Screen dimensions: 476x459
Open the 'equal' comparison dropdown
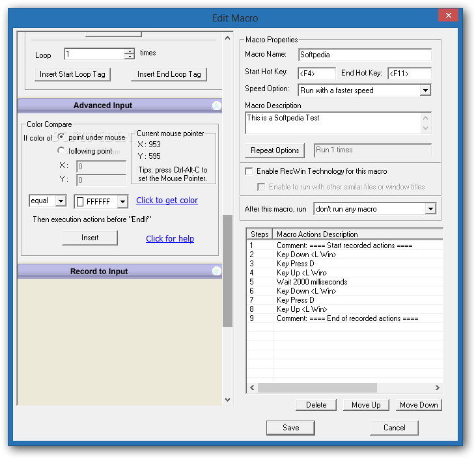pyautogui.click(x=61, y=201)
